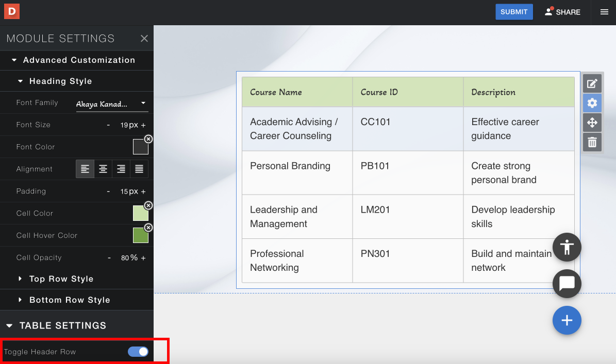Viewport: 616px width, 364px height.
Task: Select justify alignment option
Action: [x=139, y=169]
